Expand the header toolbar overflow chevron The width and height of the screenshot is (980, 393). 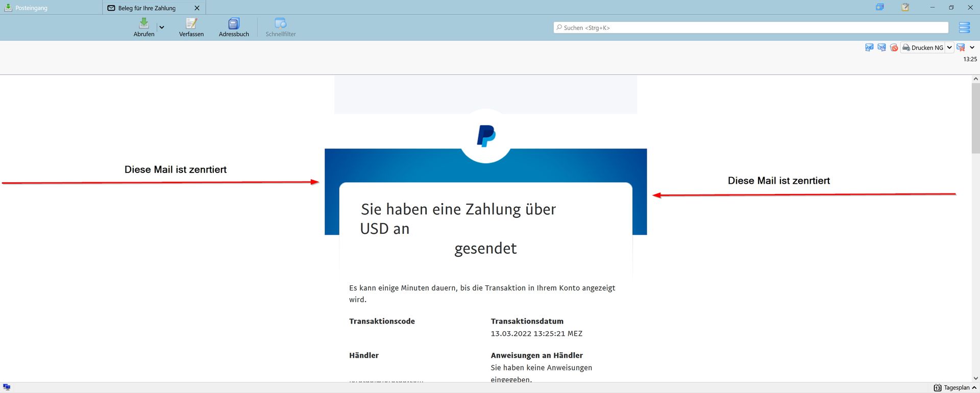click(x=972, y=47)
